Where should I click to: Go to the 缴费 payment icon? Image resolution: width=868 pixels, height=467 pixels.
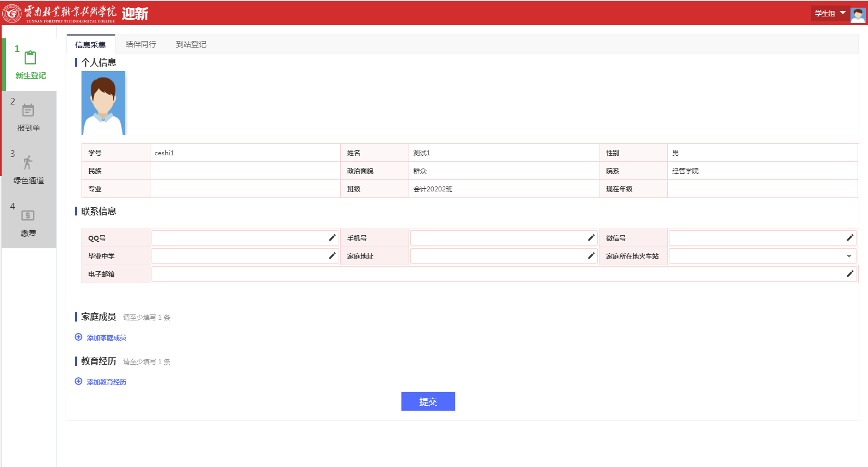(28, 215)
